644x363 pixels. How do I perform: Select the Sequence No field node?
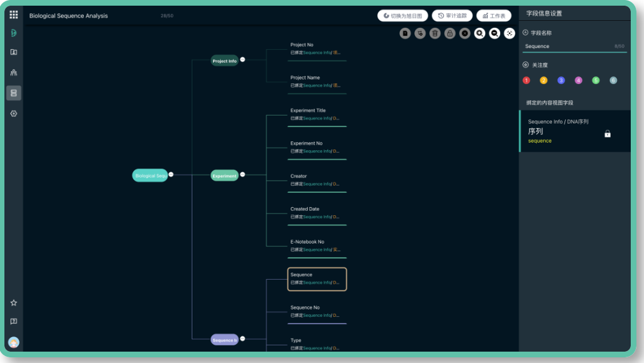pos(317,311)
